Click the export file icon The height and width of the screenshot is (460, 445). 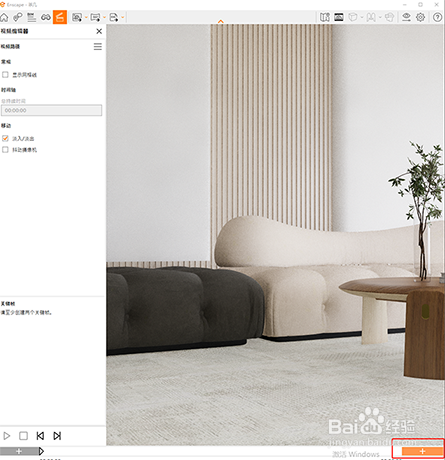point(114,17)
